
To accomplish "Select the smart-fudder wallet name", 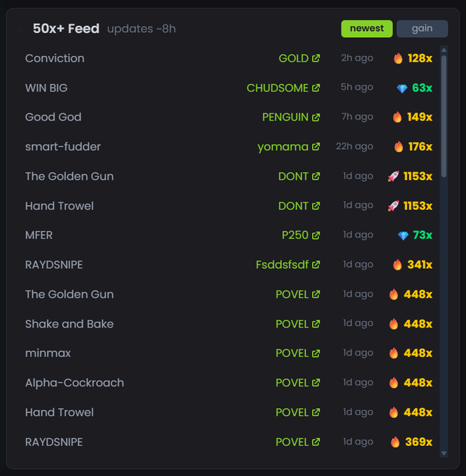I will [x=63, y=147].
